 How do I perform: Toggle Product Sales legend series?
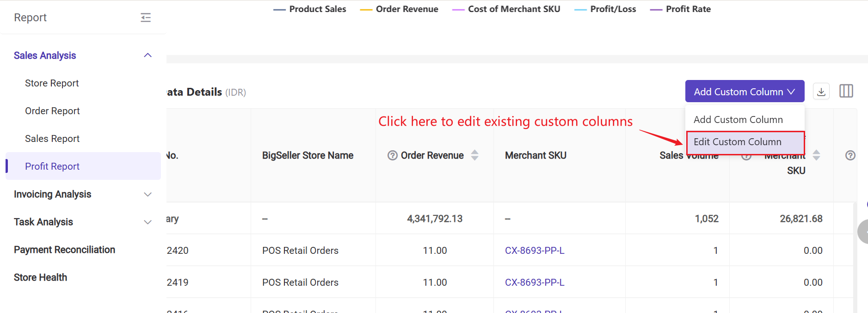(x=310, y=9)
